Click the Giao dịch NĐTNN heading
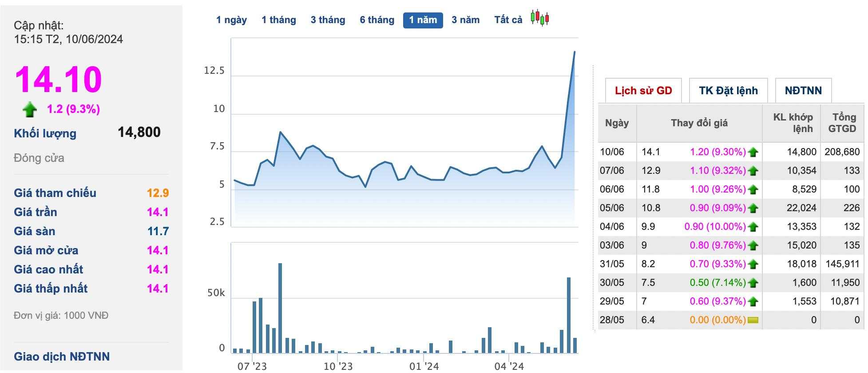This screenshot has height=373, width=868. 62,357
